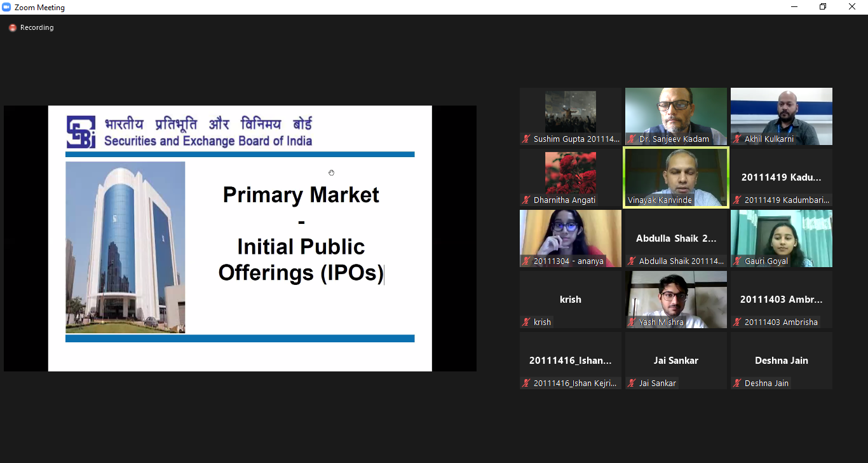Select the 20111416_Ishan... participant tile
The height and width of the screenshot is (463, 868).
[571, 361]
